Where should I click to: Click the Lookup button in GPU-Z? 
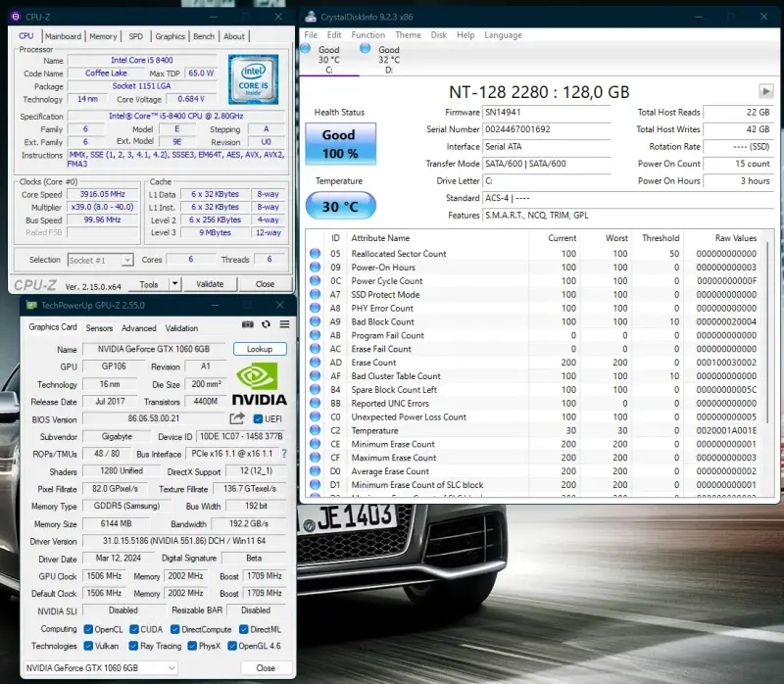pyautogui.click(x=260, y=349)
